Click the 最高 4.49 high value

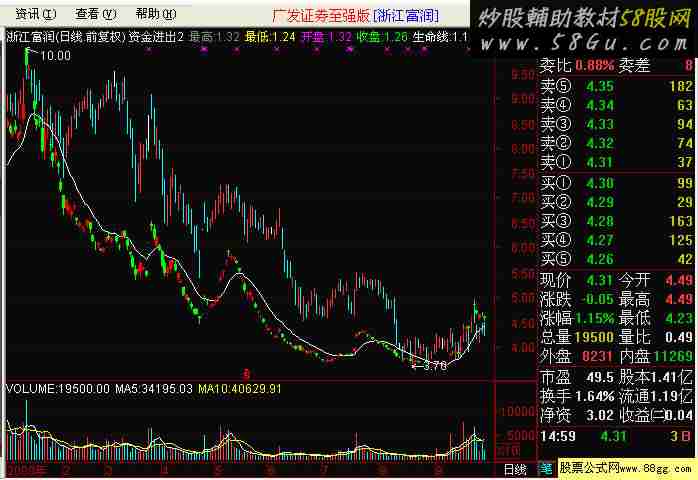coord(679,300)
